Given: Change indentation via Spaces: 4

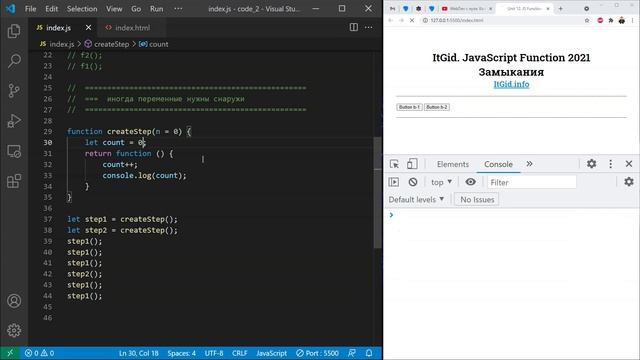Looking at the screenshot, I should point(182,353).
